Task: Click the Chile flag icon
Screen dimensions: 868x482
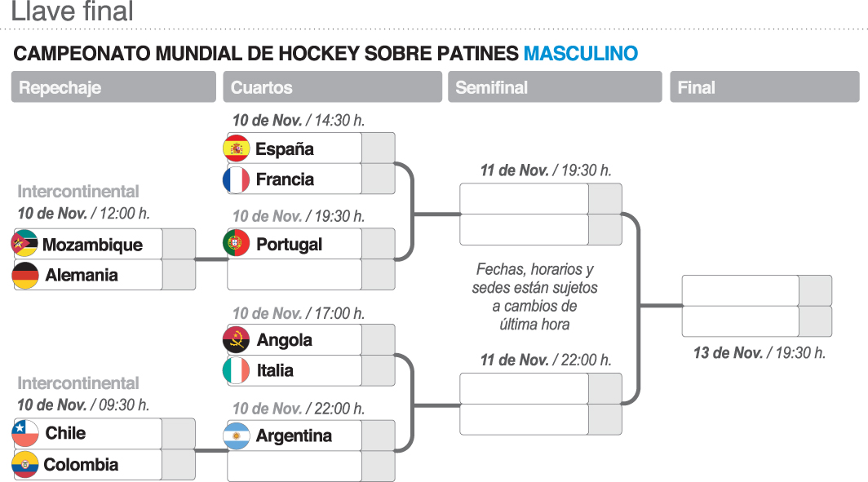Action: point(25,433)
